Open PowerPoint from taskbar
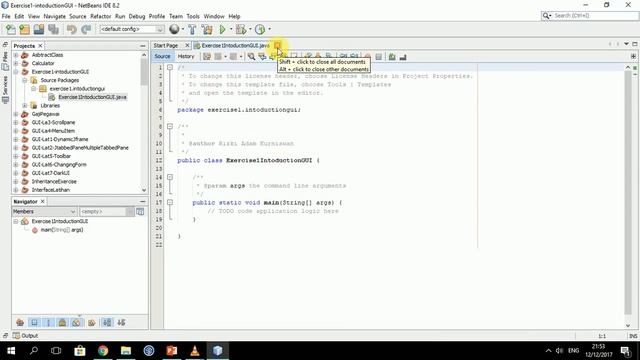The image size is (640, 360). click(172, 351)
